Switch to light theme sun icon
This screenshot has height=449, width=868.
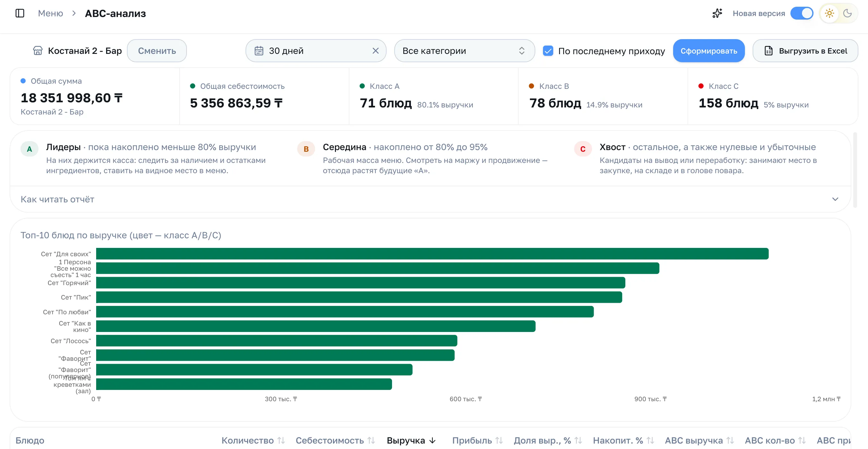pos(829,13)
